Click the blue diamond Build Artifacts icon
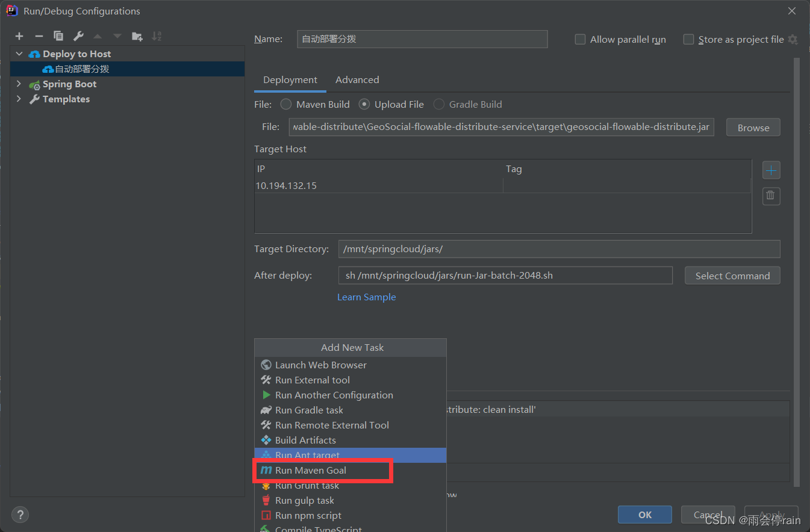810x532 pixels. [266, 440]
